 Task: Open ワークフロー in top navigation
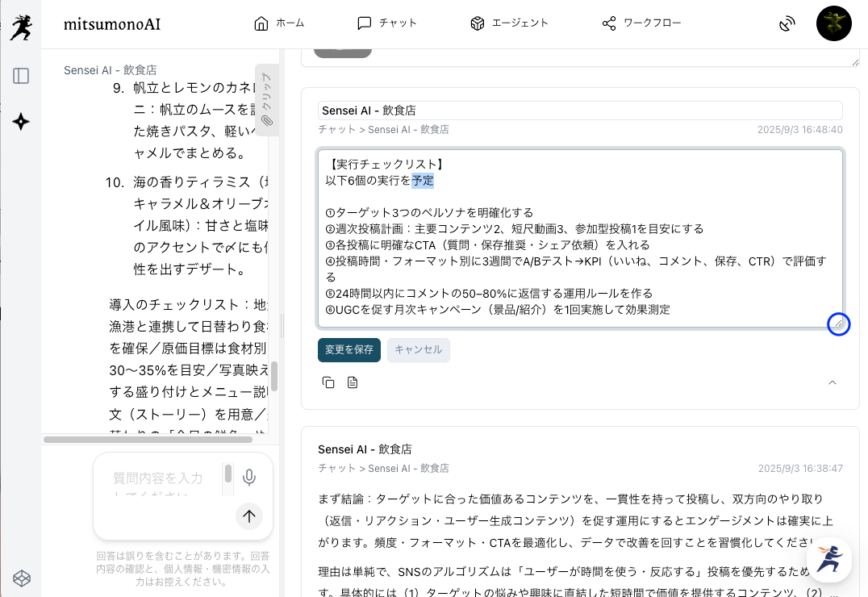tap(641, 23)
